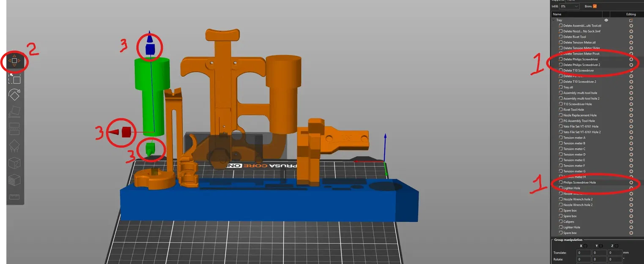Select the Move gizmo tool

pyautogui.click(x=14, y=61)
